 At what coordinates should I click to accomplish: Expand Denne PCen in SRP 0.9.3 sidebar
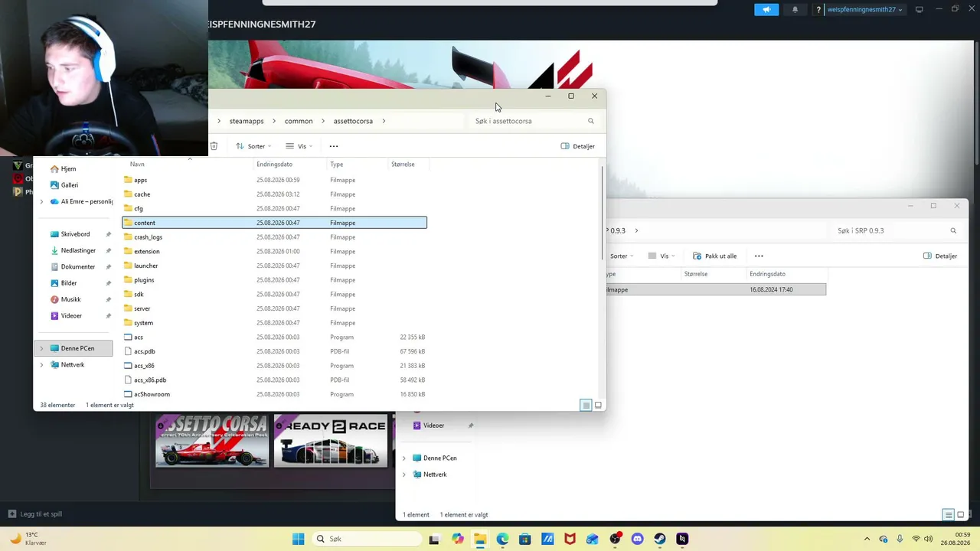403,458
